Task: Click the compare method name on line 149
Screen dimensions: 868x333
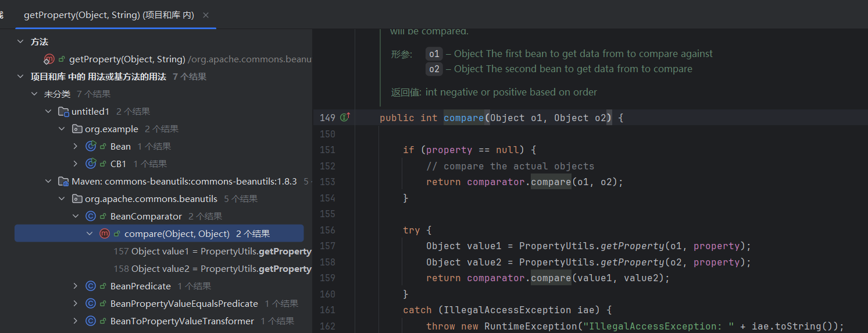Action: click(463, 118)
